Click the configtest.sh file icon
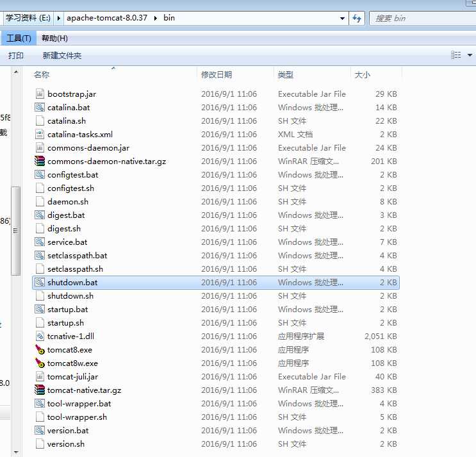Image resolution: width=476 pixels, height=457 pixels. point(40,188)
